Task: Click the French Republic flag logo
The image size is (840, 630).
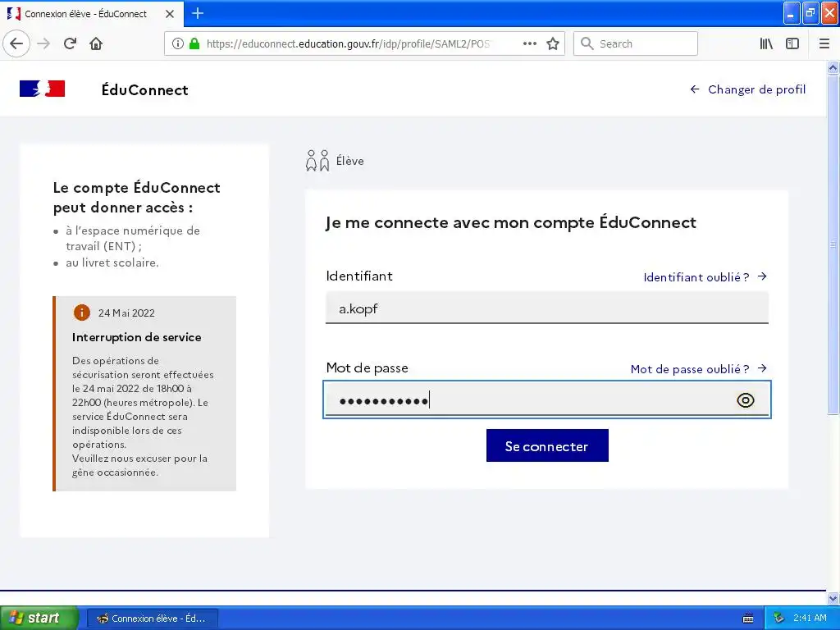Action: [x=43, y=89]
